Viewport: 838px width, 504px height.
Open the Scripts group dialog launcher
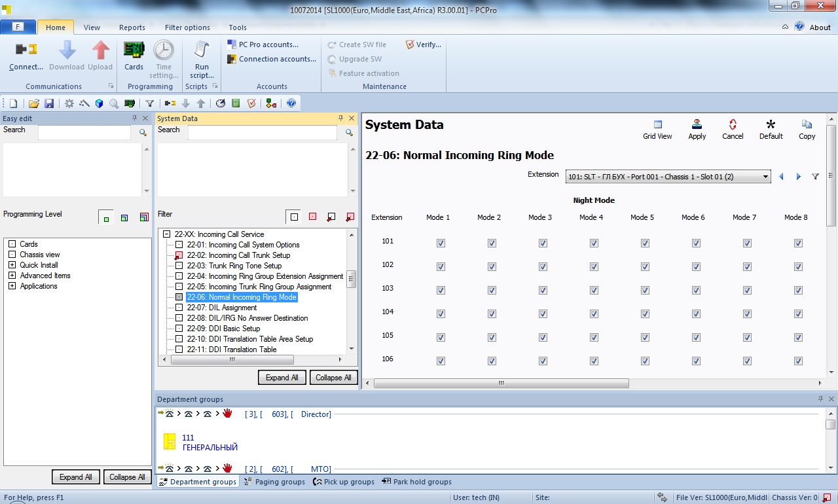(215, 86)
